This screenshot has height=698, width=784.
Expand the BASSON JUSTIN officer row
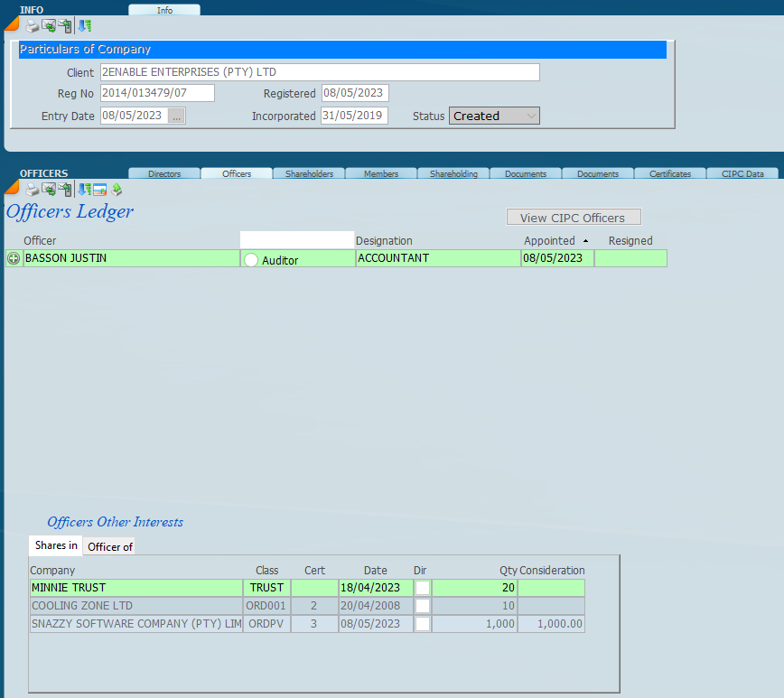tap(14, 258)
